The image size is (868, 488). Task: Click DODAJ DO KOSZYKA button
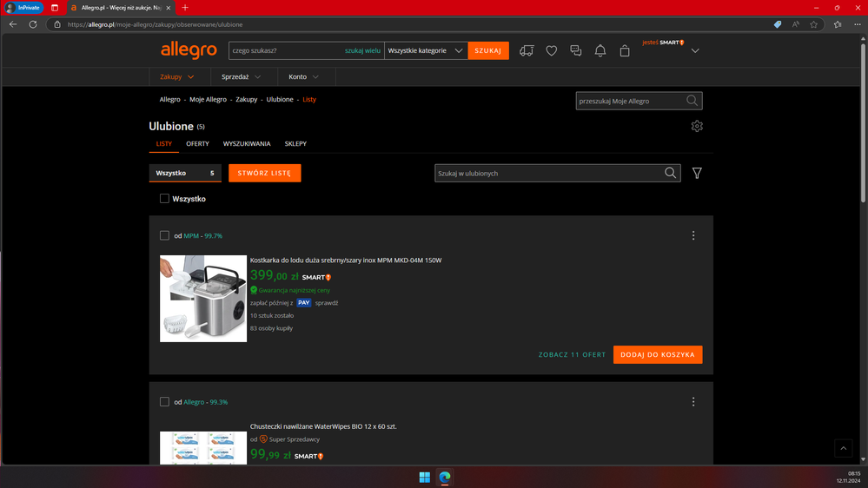click(x=658, y=354)
